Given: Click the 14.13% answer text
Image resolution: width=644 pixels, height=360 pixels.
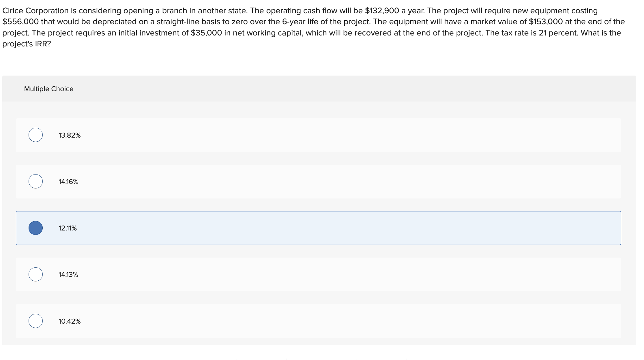Looking at the screenshot, I should [x=68, y=274].
